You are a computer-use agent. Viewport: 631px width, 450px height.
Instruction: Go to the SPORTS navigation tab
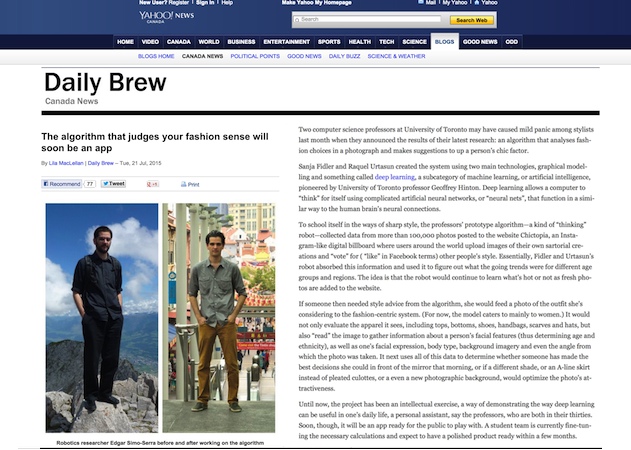[x=329, y=42]
